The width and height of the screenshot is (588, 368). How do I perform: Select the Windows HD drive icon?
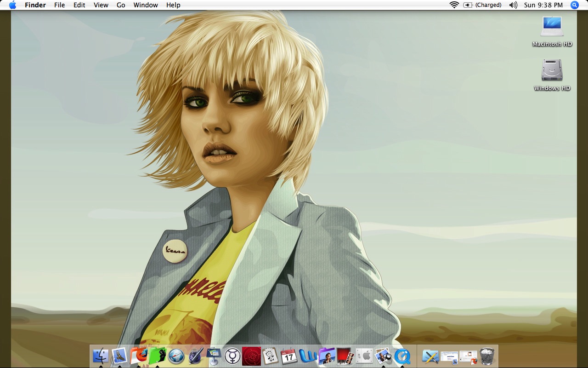552,75
